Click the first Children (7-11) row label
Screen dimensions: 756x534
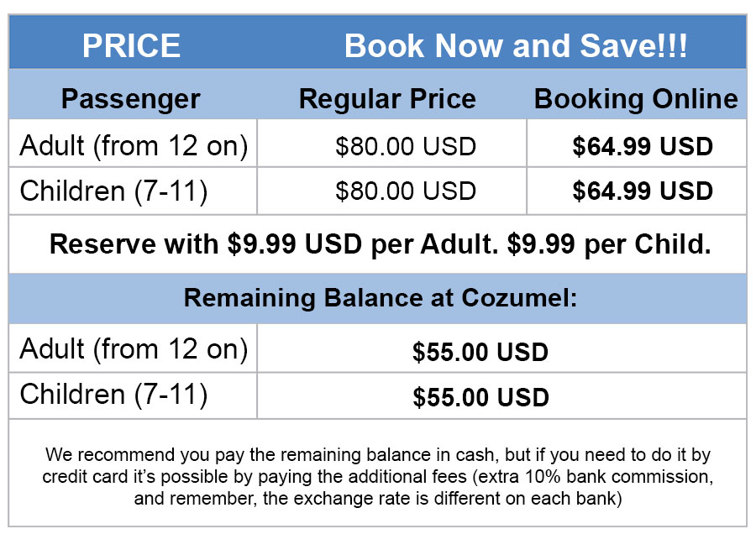pyautogui.click(x=113, y=191)
